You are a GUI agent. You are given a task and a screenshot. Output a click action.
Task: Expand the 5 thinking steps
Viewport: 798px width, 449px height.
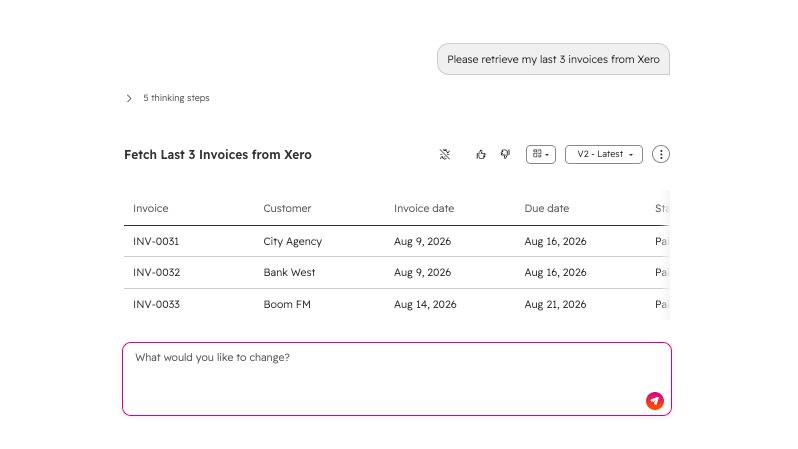coord(167,98)
